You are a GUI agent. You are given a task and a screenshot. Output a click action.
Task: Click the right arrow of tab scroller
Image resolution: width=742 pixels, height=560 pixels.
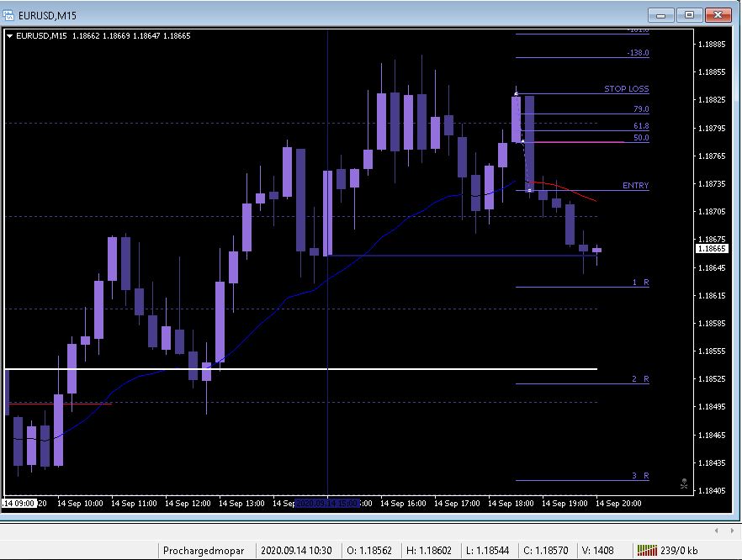733,531
